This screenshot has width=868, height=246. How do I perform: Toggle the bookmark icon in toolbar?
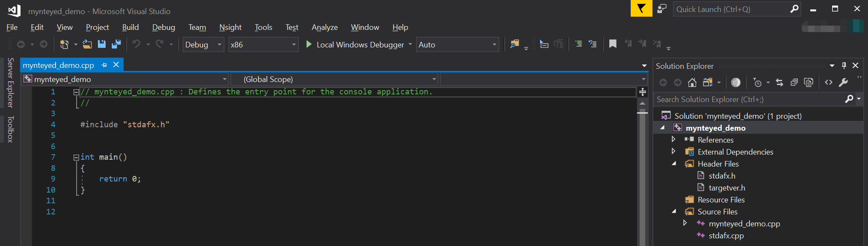point(613,44)
